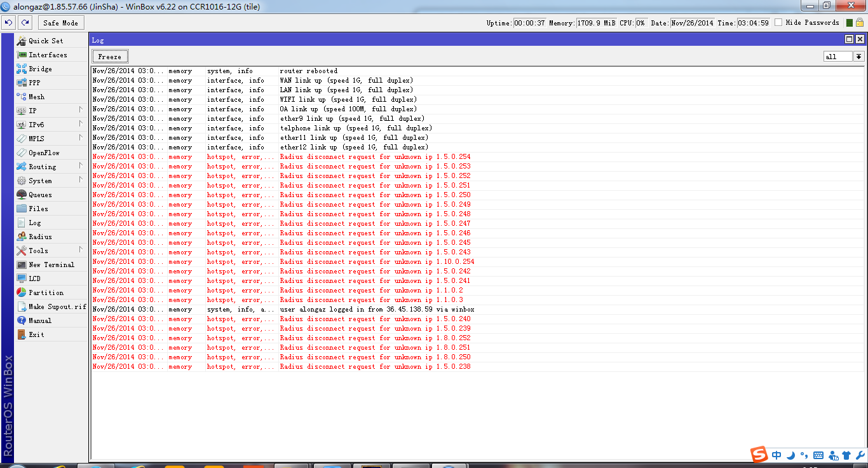
Task: Expand the MPLS submenu arrow
Action: (x=81, y=138)
